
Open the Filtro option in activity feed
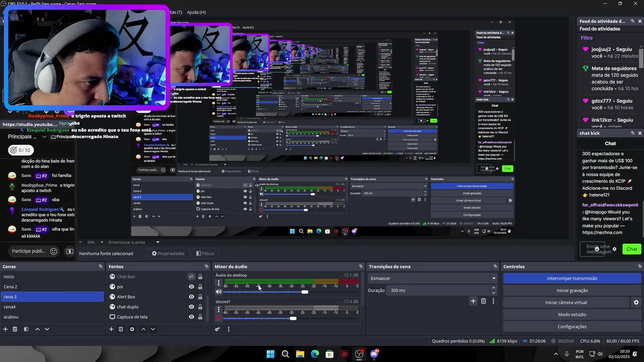(587, 38)
